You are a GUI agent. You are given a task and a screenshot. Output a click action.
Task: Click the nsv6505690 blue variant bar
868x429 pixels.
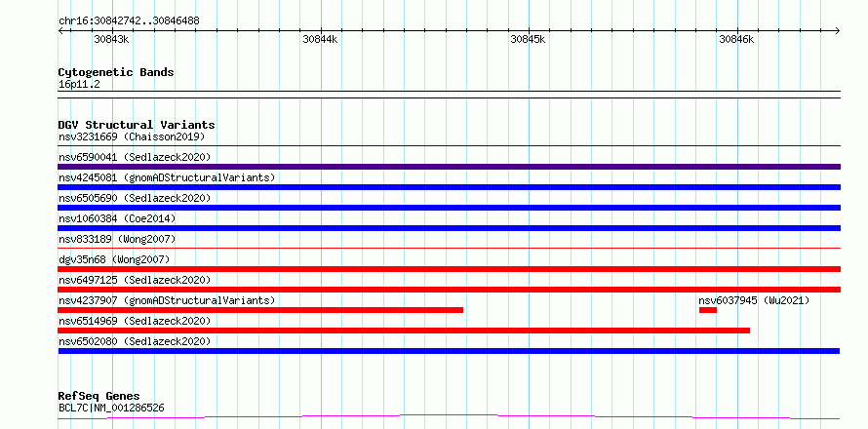click(450, 208)
